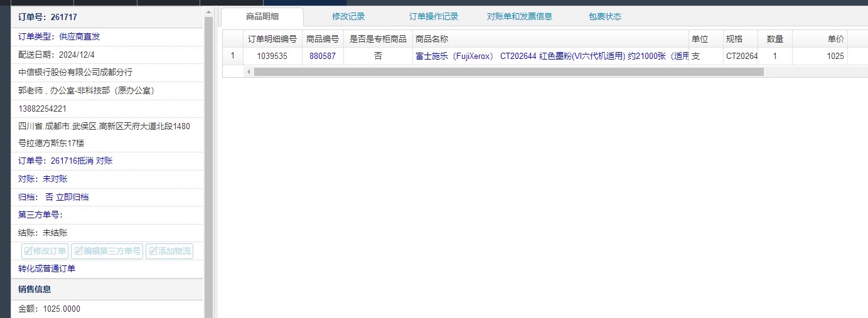The image size is (868, 318).
Task: Click the 修改订单 button
Action: pos(45,251)
